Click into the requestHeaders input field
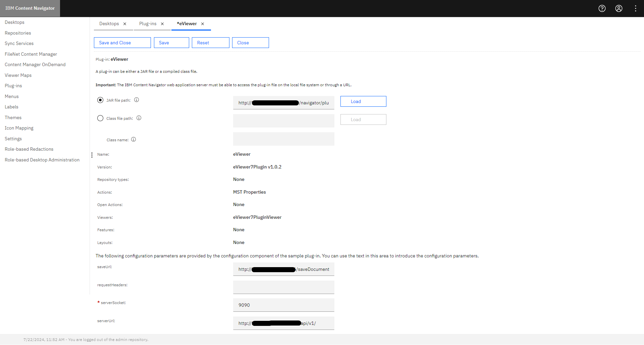Screen dimensions: 644x345 click(283, 287)
